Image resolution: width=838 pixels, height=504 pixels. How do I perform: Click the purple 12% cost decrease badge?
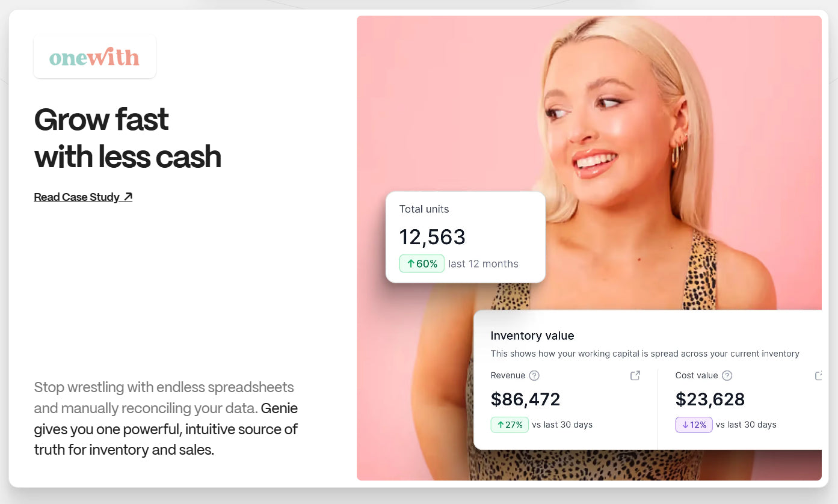(694, 425)
